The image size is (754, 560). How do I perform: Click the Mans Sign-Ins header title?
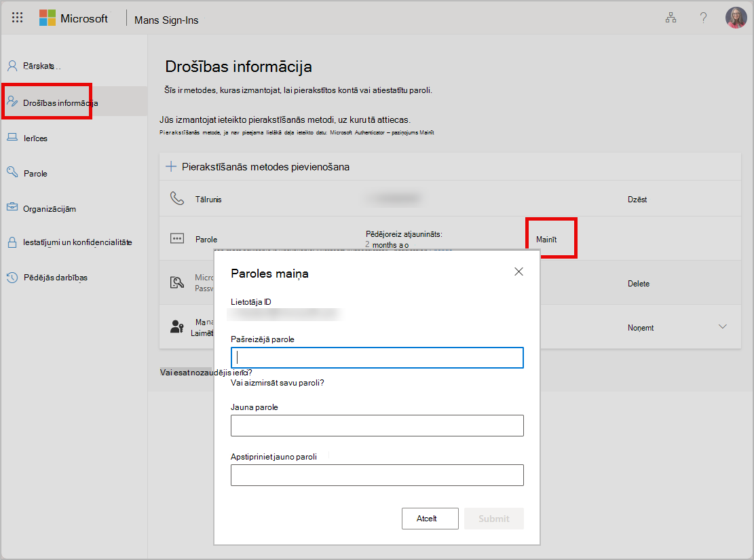tap(166, 20)
